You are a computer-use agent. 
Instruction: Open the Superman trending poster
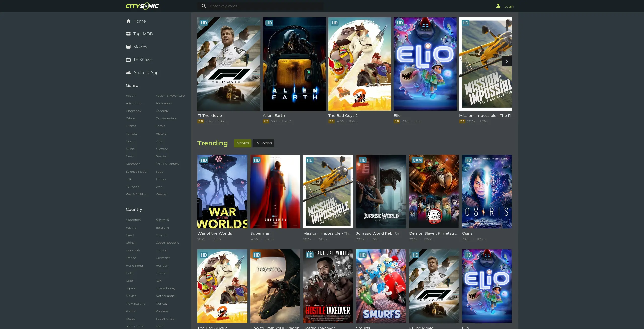click(275, 191)
